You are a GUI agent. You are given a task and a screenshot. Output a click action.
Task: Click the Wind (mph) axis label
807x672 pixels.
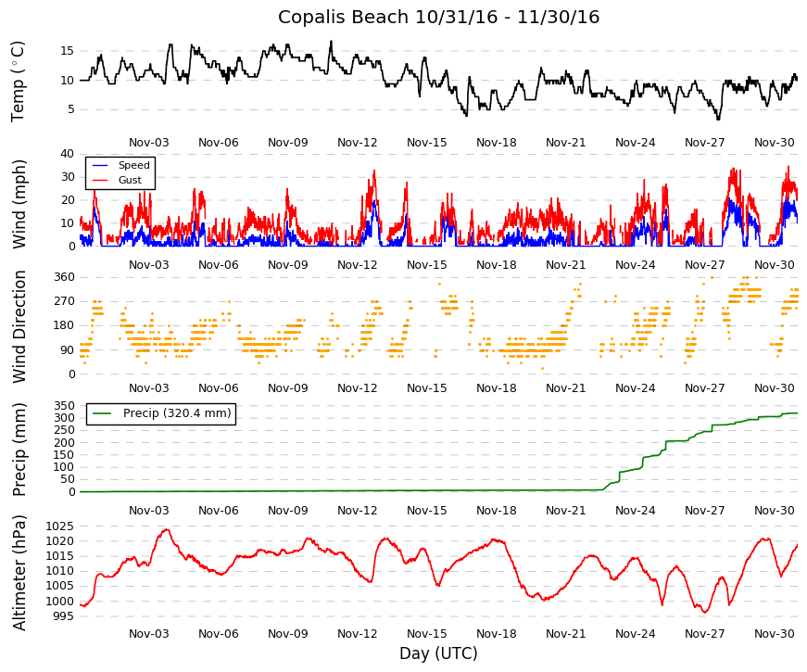click(19, 204)
